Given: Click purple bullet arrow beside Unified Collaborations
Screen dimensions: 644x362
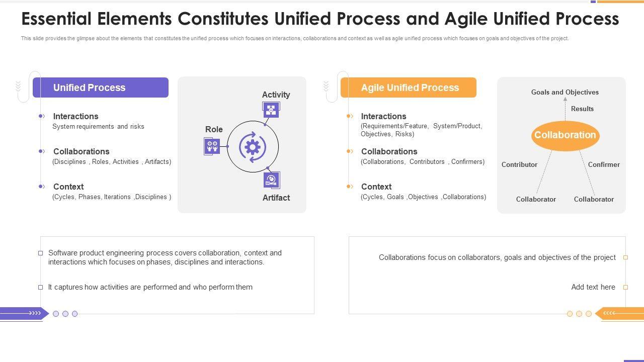Looking at the screenshot, I should (42, 151).
